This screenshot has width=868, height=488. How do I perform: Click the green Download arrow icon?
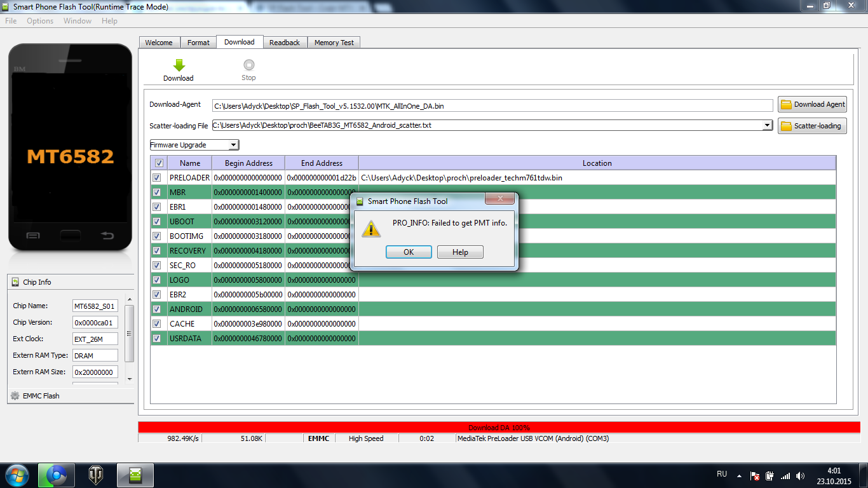(179, 65)
